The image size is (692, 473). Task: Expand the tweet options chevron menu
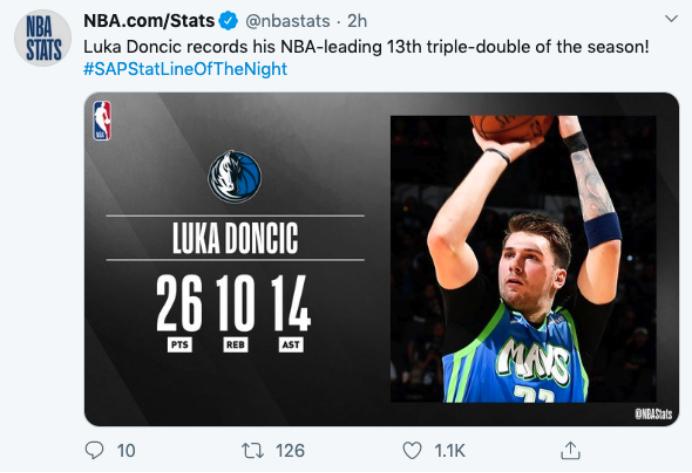tap(669, 19)
